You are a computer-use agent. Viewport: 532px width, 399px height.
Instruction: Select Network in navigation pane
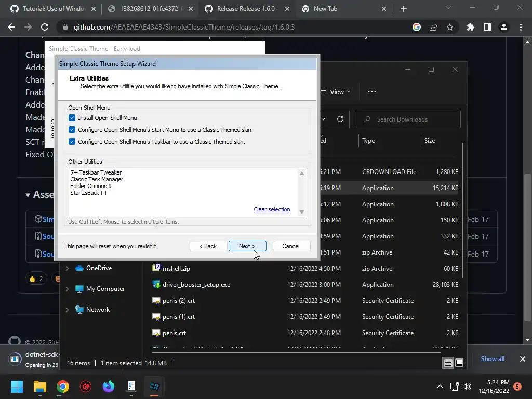98,310
